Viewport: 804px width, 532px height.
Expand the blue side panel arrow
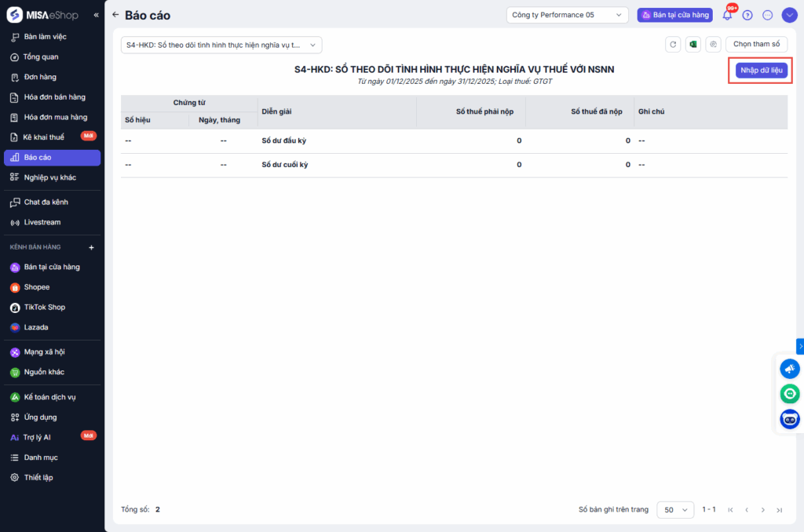click(800, 347)
